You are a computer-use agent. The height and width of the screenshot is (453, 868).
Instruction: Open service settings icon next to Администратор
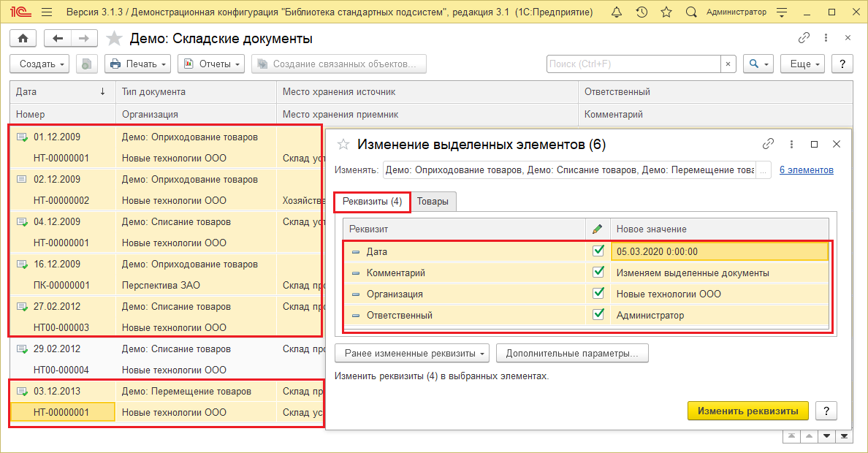pyautogui.click(x=782, y=12)
